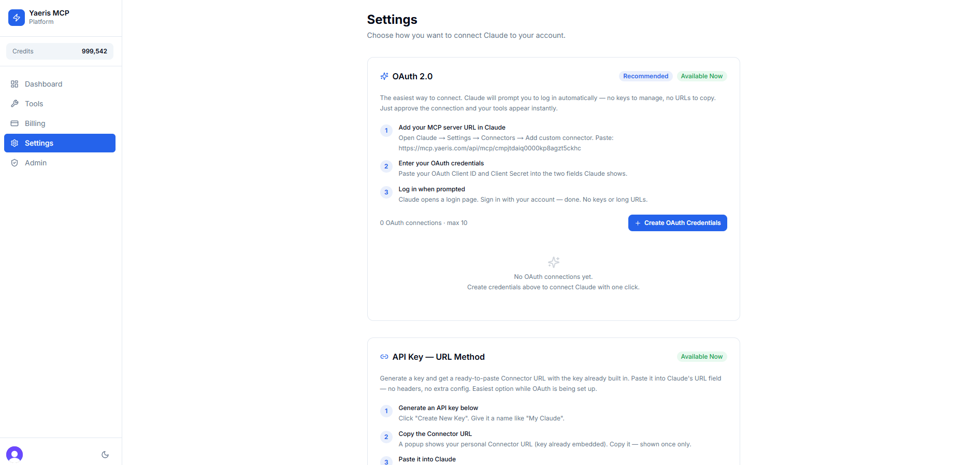Click the Settings gear icon
Screen dimensions: 980x465
tap(15, 143)
